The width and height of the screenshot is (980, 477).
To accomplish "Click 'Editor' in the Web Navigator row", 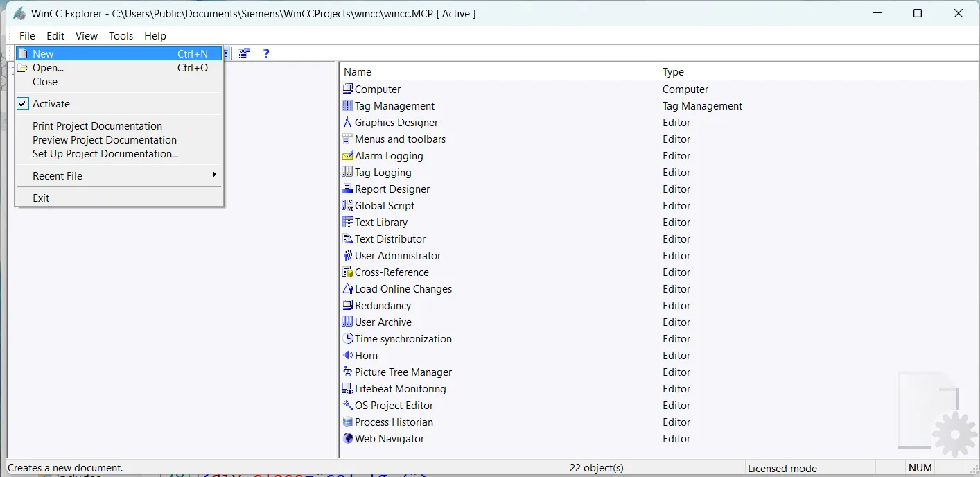I will click(x=676, y=438).
